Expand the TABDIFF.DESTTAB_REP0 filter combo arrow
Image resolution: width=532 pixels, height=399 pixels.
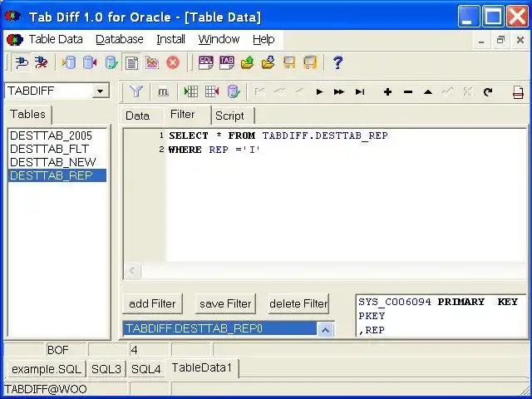pyautogui.click(x=325, y=329)
